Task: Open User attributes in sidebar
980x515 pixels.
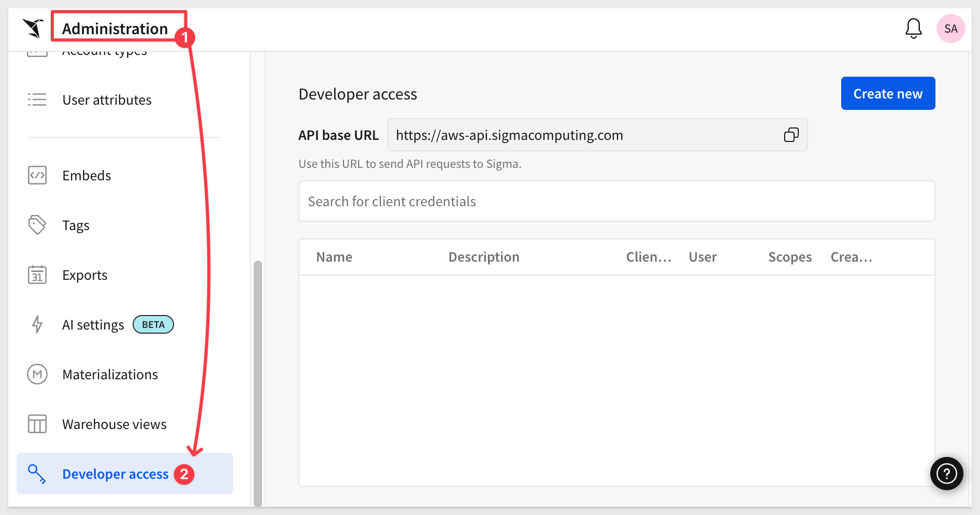Action: coord(107,100)
